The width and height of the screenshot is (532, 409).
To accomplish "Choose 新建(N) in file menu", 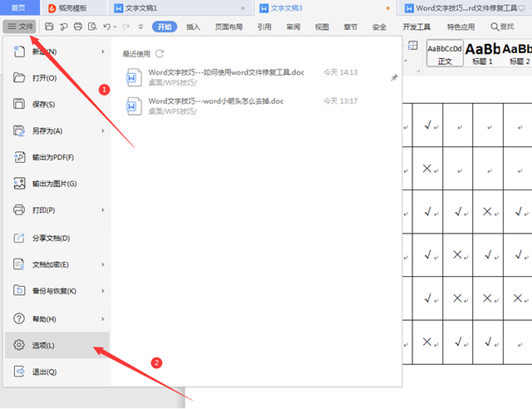I will click(x=57, y=52).
